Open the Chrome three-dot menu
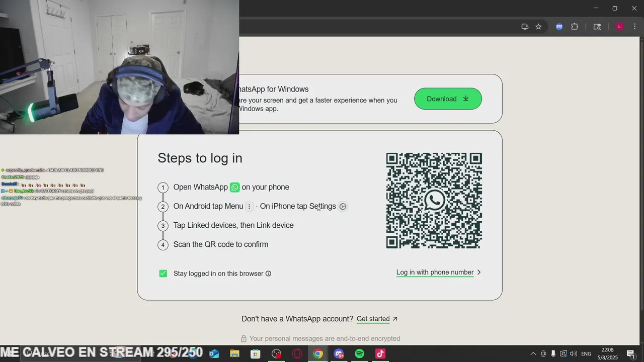Screen dimensions: 644x362 click(x=634, y=27)
